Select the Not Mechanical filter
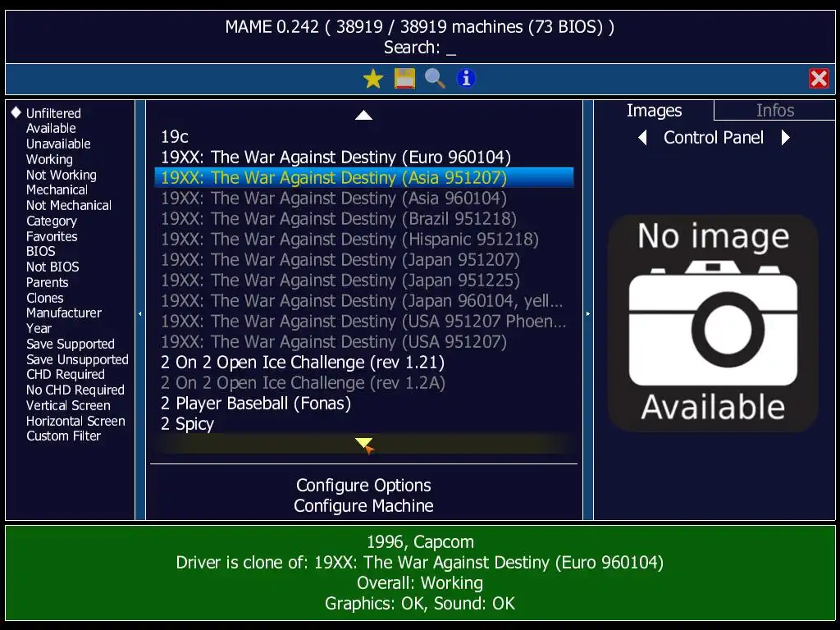The height and width of the screenshot is (630, 840). tap(69, 206)
